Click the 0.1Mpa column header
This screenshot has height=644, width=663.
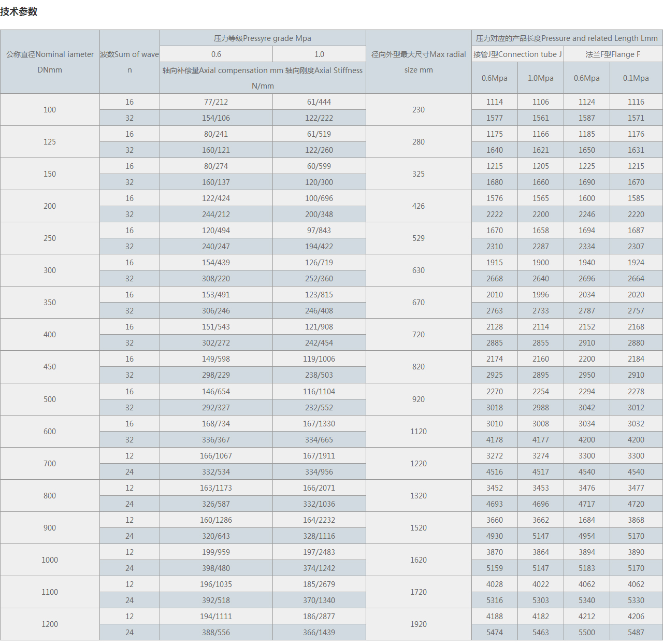636,78
